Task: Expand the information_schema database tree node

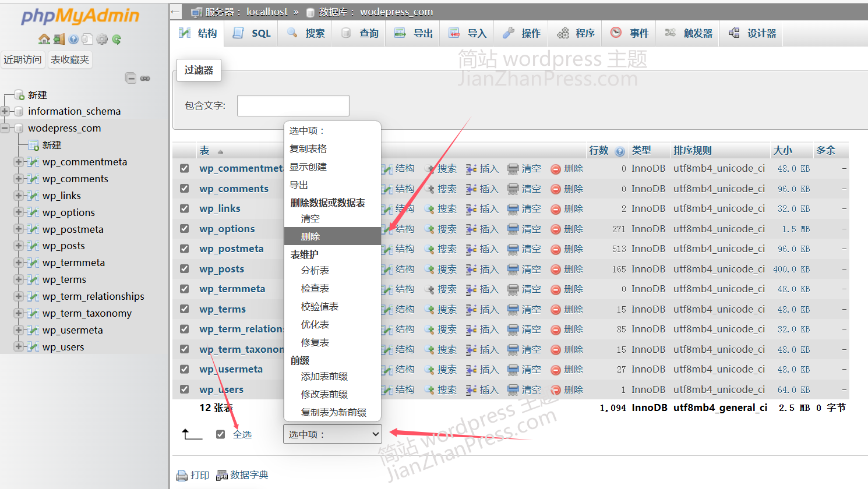Action: pos(5,111)
